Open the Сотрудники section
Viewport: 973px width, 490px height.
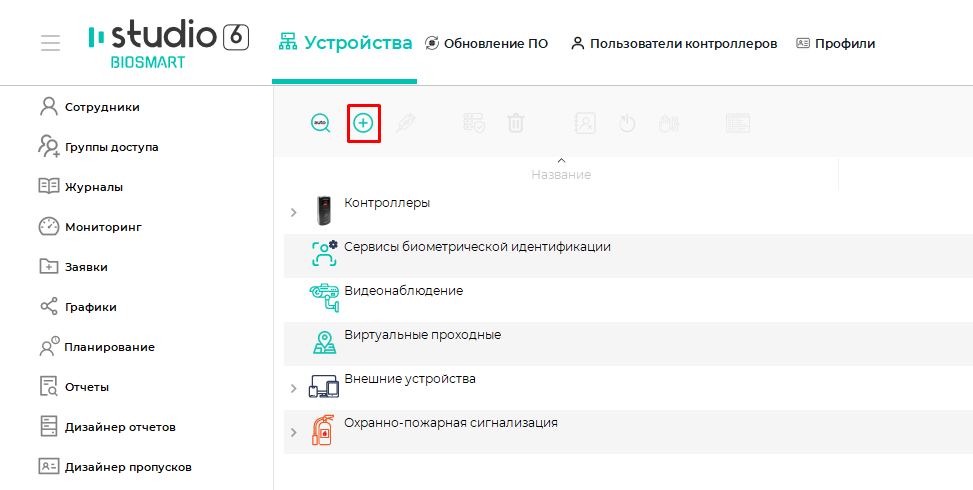point(102,107)
